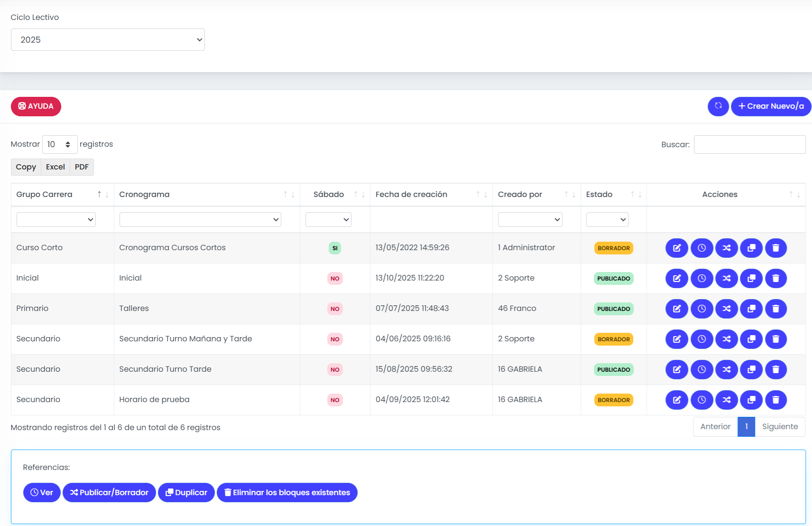Export table to Excel
This screenshot has height=526, width=812.
tap(55, 167)
